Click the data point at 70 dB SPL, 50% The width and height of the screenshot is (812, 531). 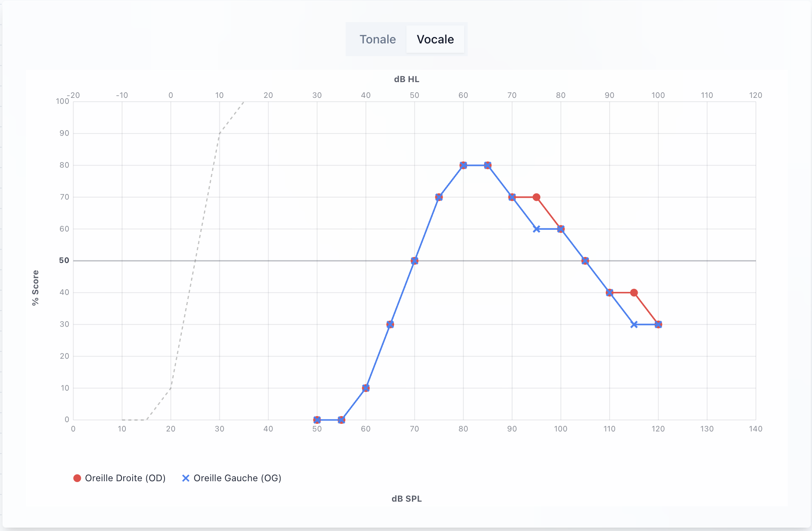click(415, 261)
